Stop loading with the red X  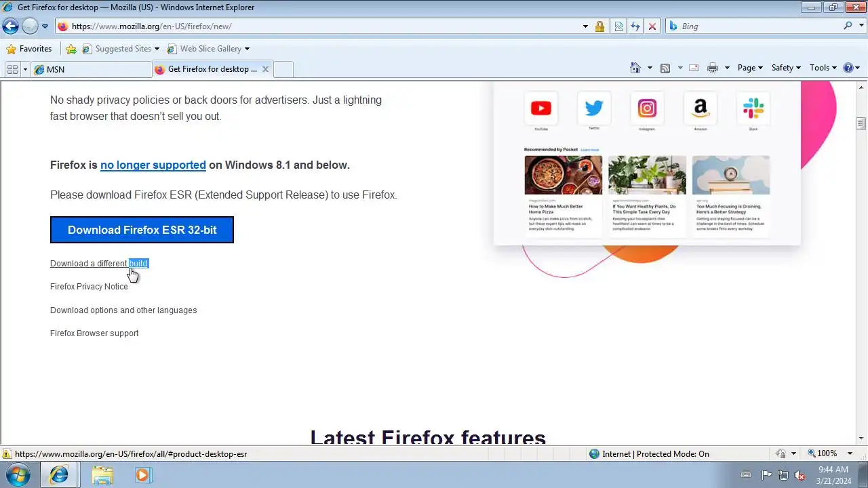(652, 26)
